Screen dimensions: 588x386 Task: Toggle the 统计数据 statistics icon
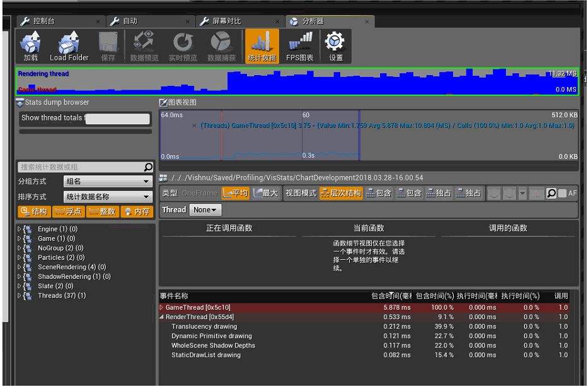pyautogui.click(x=262, y=47)
